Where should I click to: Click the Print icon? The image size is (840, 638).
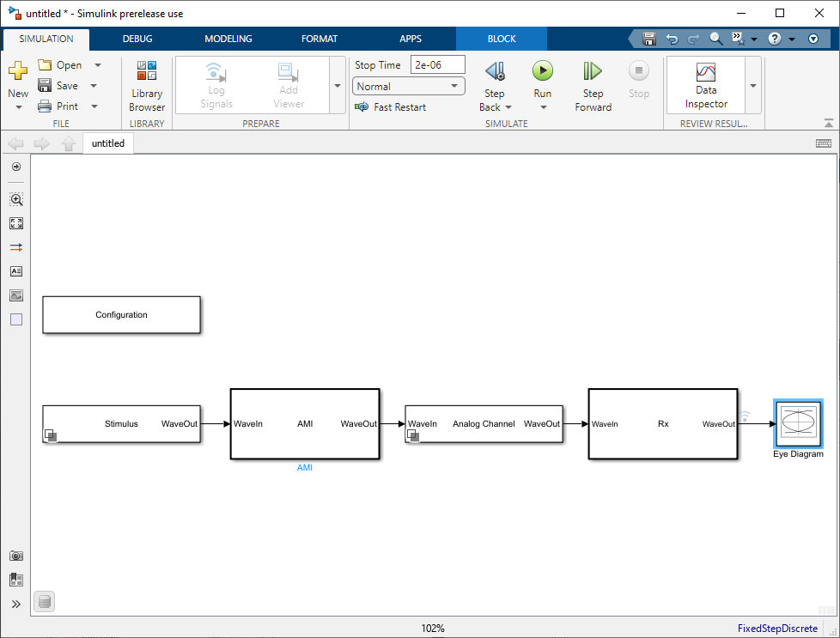point(45,106)
